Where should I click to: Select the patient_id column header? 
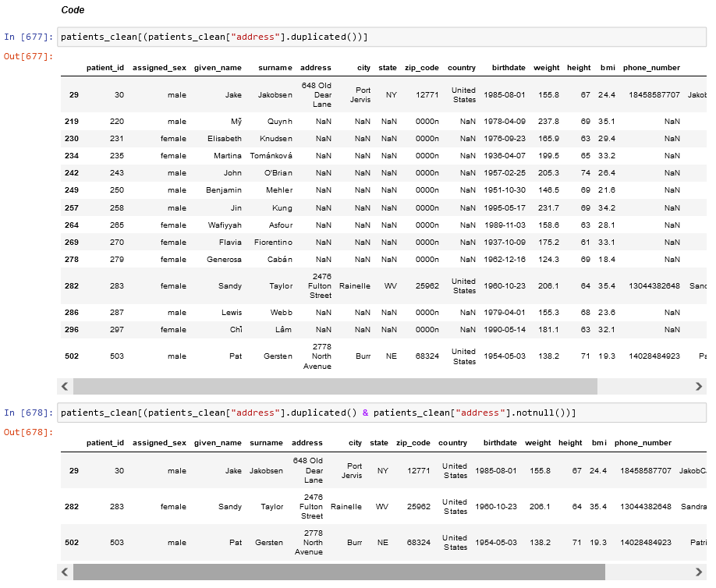(x=105, y=68)
